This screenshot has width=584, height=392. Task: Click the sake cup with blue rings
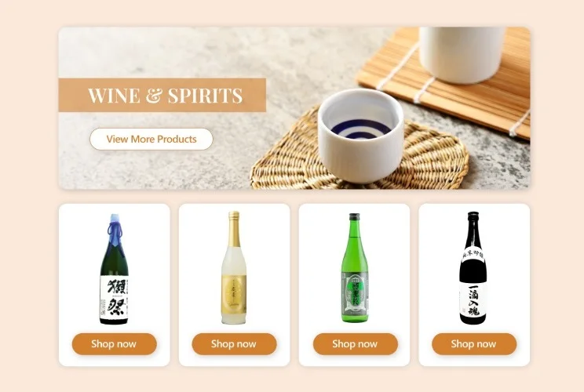(x=360, y=136)
